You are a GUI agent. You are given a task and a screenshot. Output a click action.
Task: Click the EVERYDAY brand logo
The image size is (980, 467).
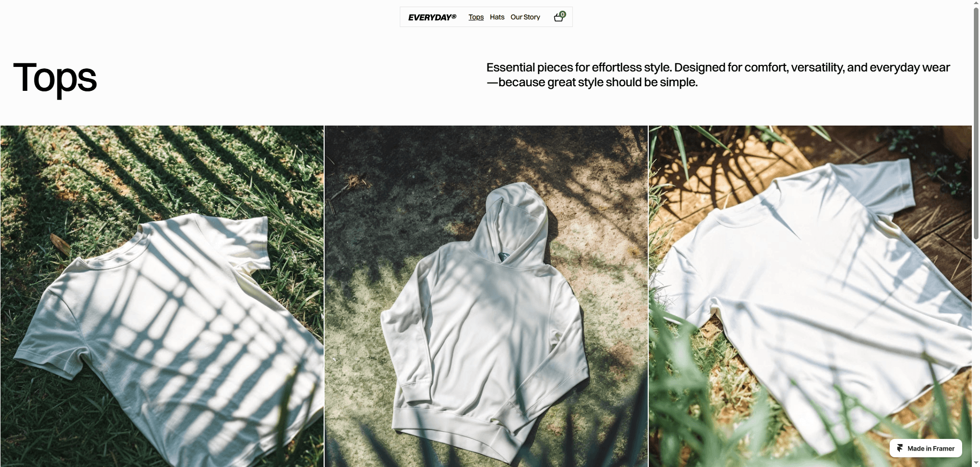432,17
